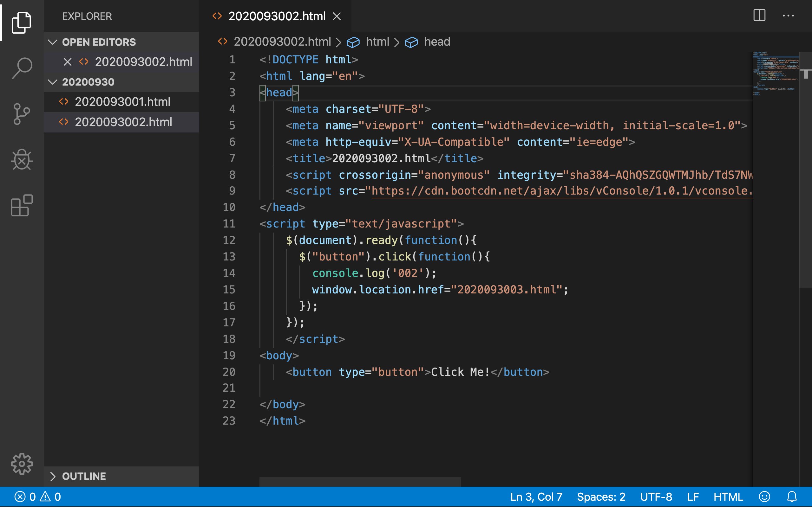
Task: Click the horizontal scrollbar in editor
Action: pos(360,482)
